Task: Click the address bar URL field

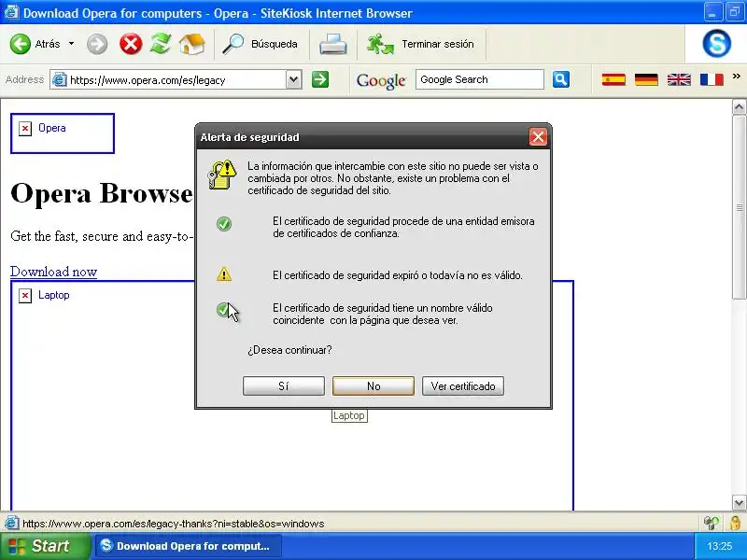Action: pyautogui.click(x=176, y=79)
